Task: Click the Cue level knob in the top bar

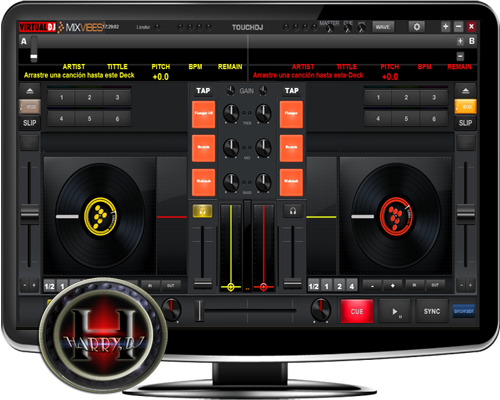Action: pos(348,29)
